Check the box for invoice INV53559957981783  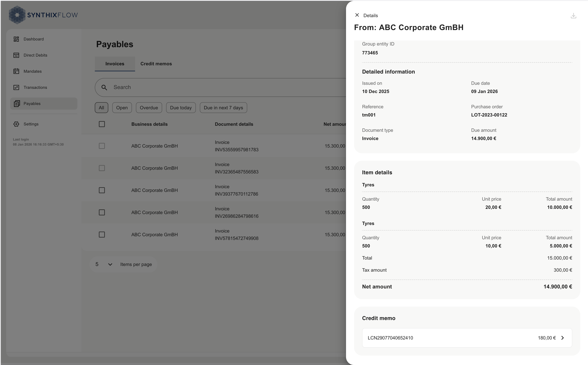click(x=102, y=146)
